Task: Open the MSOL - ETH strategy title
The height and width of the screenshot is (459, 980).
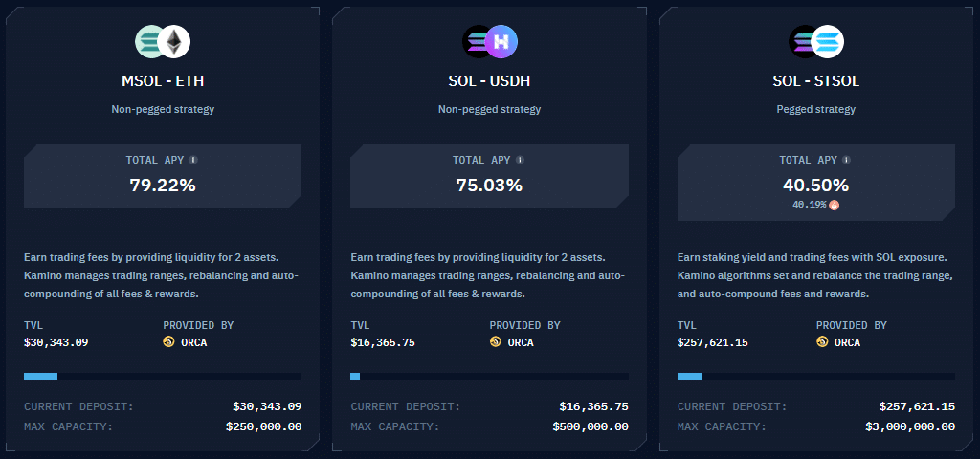Action: coord(163,81)
